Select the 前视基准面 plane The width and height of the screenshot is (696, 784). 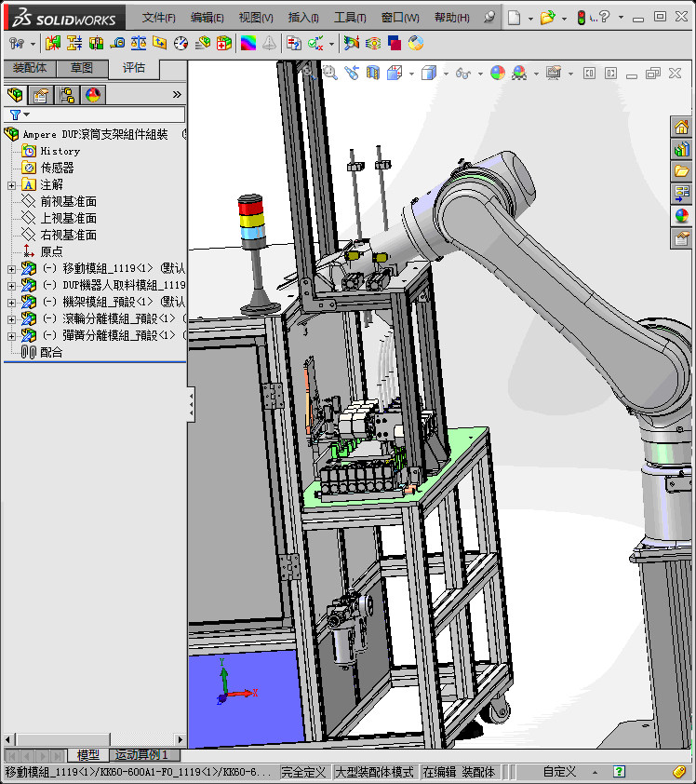(x=59, y=201)
